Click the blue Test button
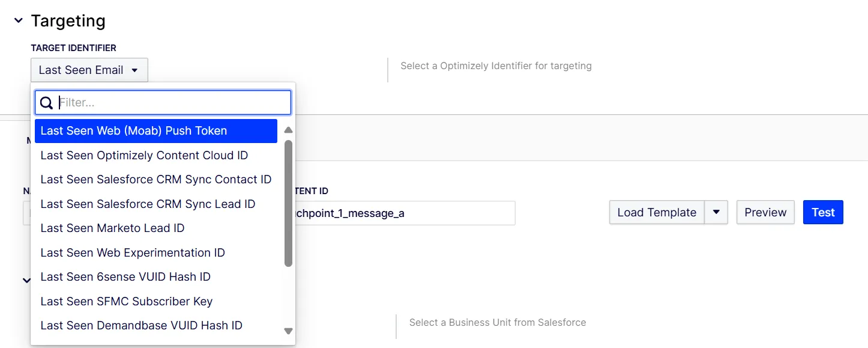Screen dimensions: 868x348 823,212
